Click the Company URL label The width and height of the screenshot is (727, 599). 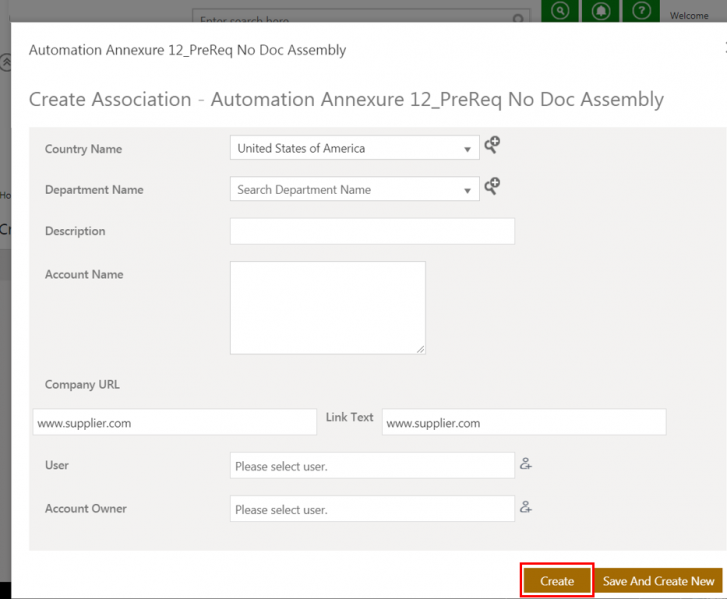tap(82, 384)
